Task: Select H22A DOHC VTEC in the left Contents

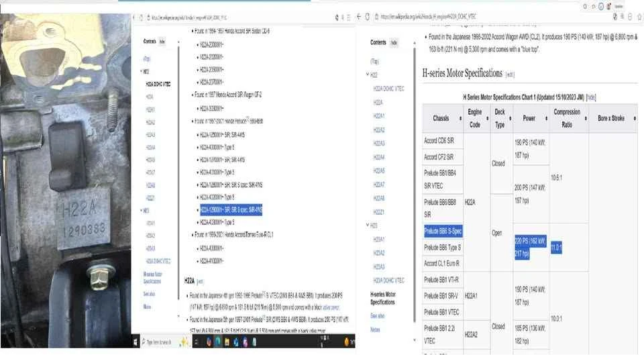Action: (158, 84)
